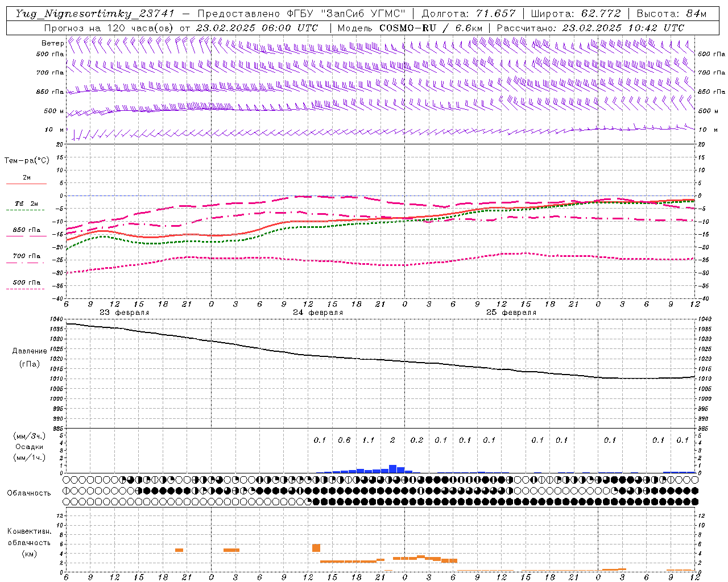Click the tallest blue precipitation bar
728x582 pixels.
392,469
